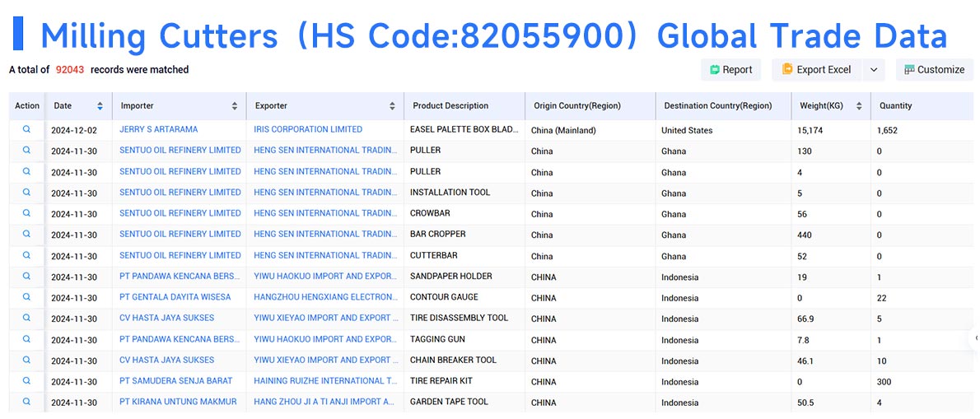
Task: Open PT PANDAWA KENCANA in TAGGING GUN row
Action: [180, 339]
